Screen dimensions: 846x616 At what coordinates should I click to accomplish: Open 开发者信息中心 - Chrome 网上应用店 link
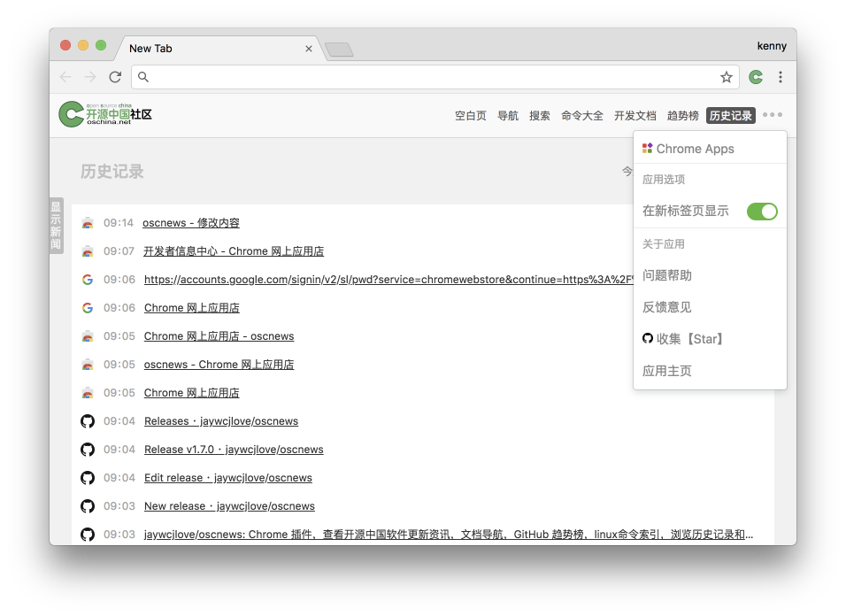tap(234, 251)
